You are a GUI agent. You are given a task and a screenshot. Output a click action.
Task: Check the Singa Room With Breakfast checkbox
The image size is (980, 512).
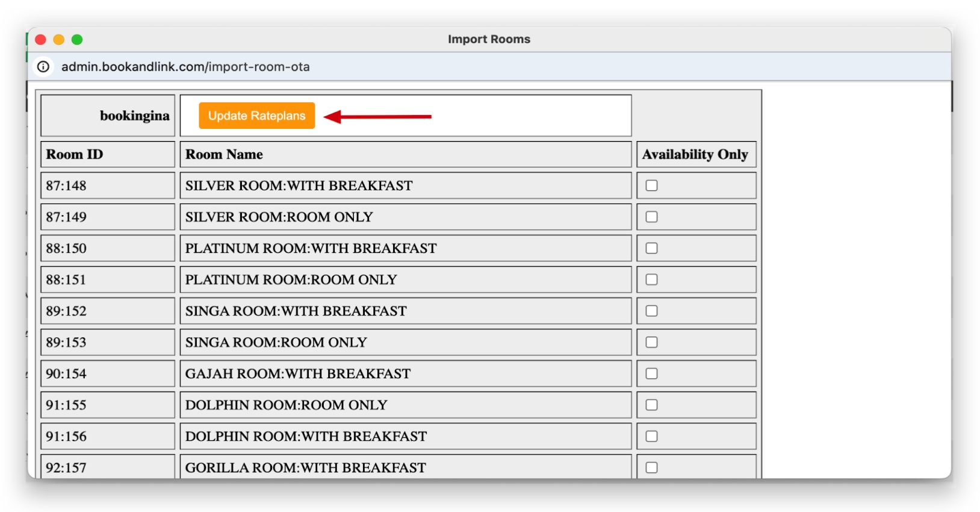tap(651, 311)
